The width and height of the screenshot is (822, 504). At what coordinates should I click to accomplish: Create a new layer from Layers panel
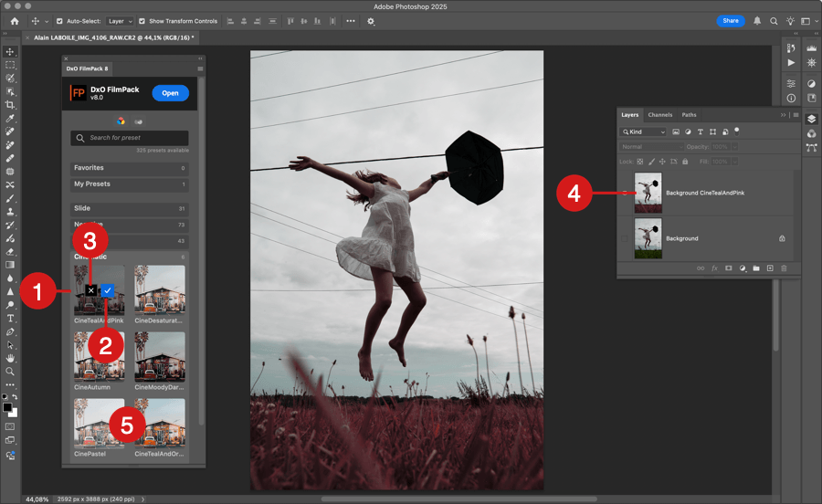tap(770, 268)
